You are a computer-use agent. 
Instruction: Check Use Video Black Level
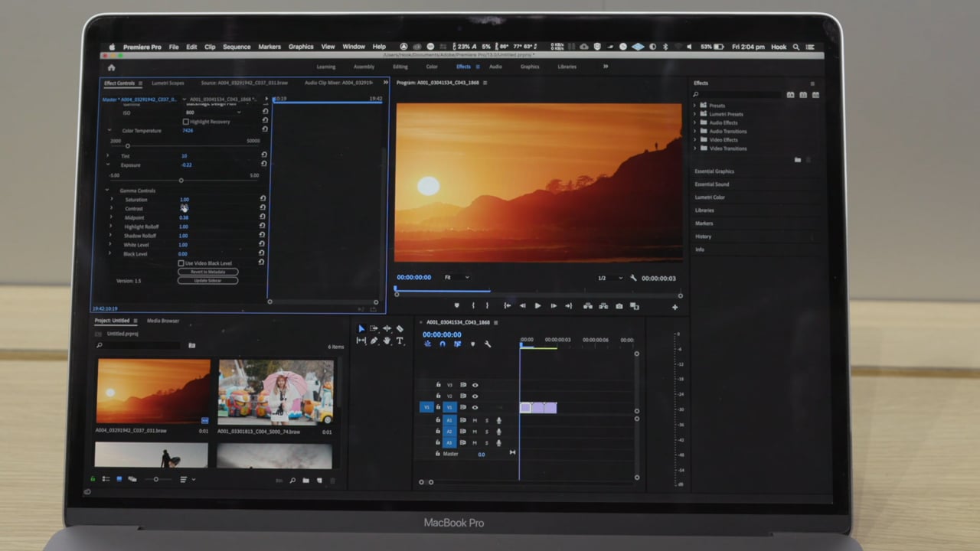(x=182, y=262)
